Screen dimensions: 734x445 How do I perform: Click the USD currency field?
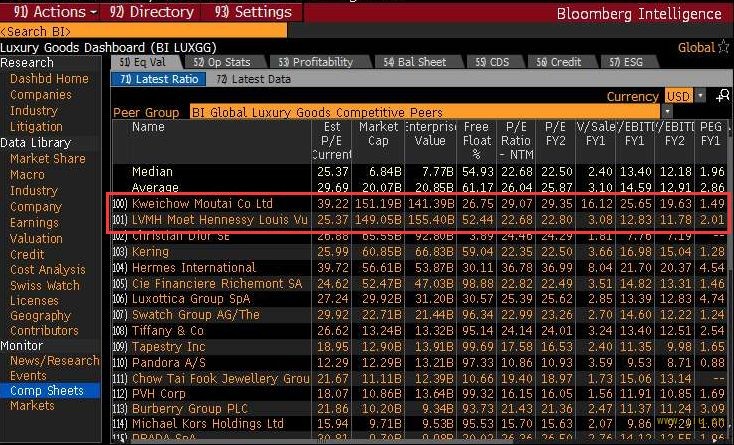pos(678,96)
